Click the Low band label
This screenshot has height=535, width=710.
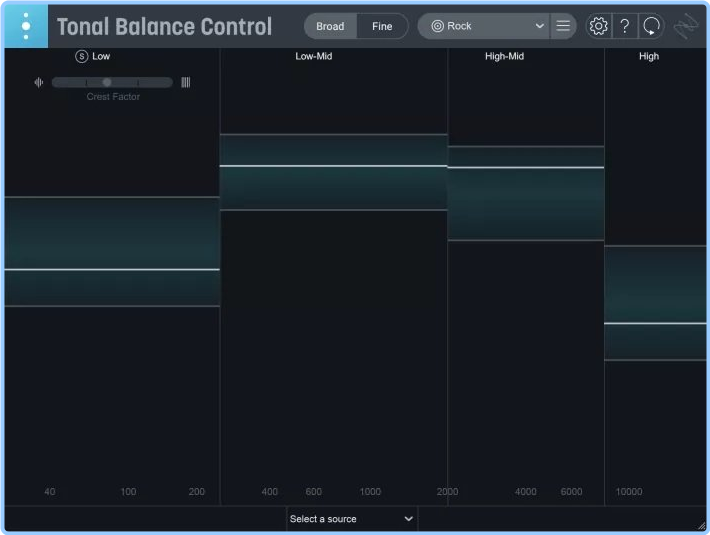click(101, 56)
